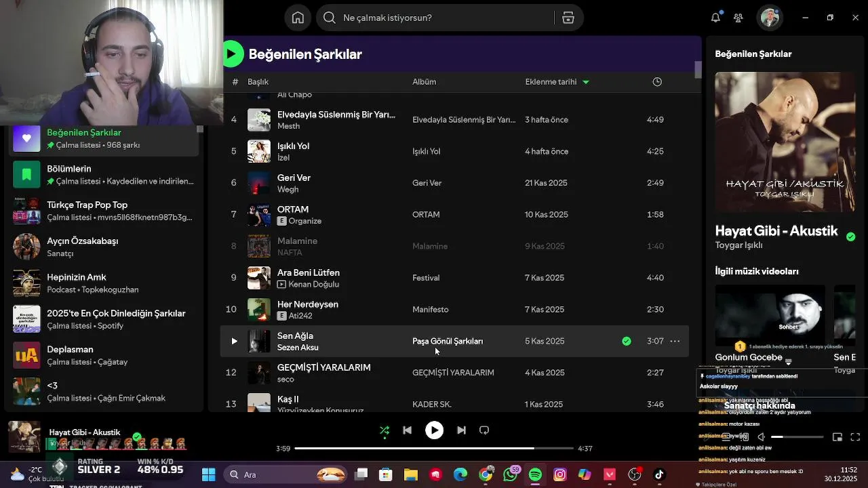Screen dimensions: 868x488
Task: Skip to the previous track
Action: click(x=407, y=430)
